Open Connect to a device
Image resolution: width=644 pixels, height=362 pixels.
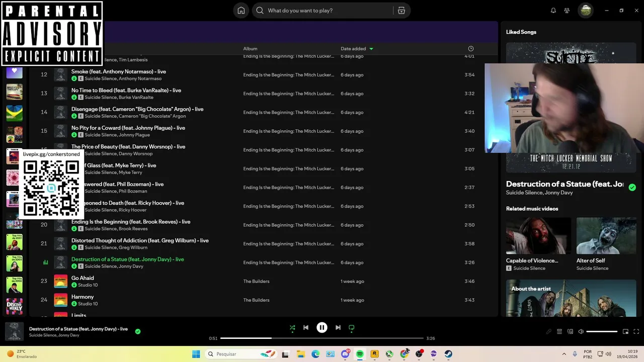pos(570,332)
